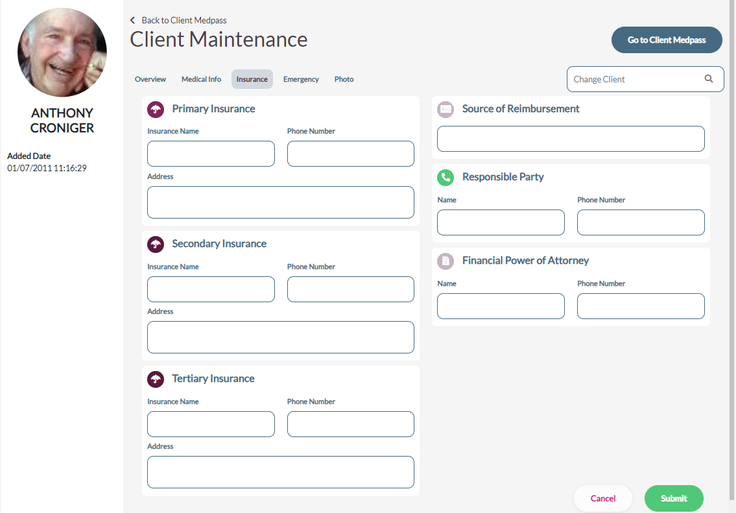Click the client name ANTHONY CRONIGER
The height and width of the screenshot is (513, 736).
pyautogui.click(x=62, y=120)
